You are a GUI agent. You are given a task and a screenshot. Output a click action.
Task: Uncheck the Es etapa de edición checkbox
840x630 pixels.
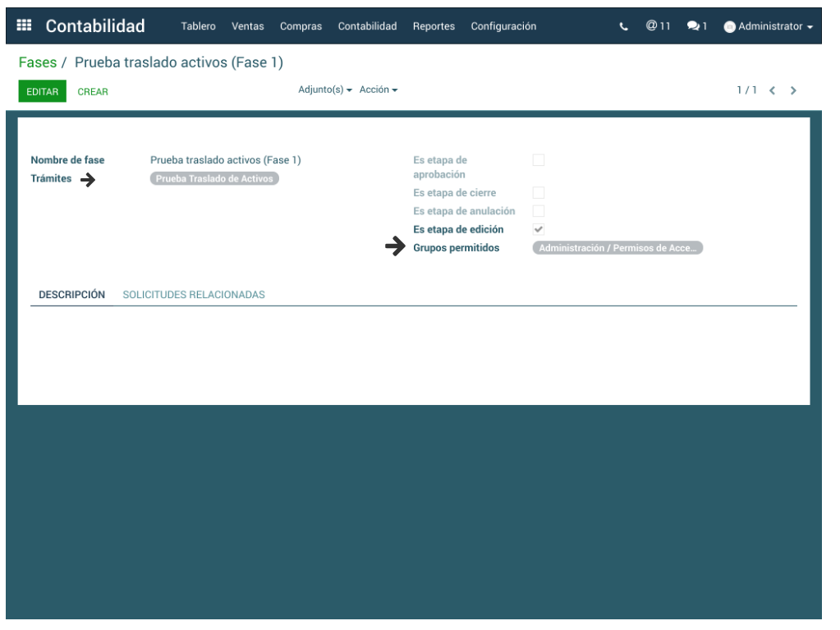tap(539, 230)
